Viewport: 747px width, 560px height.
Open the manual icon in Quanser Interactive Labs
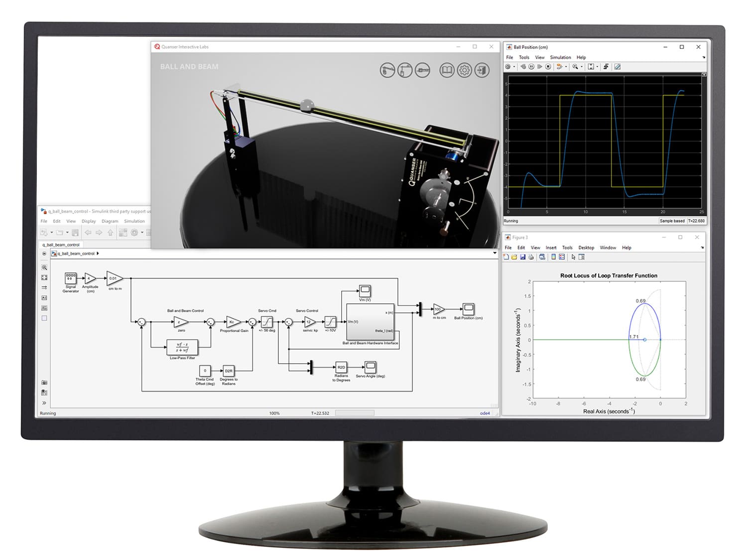pos(447,70)
